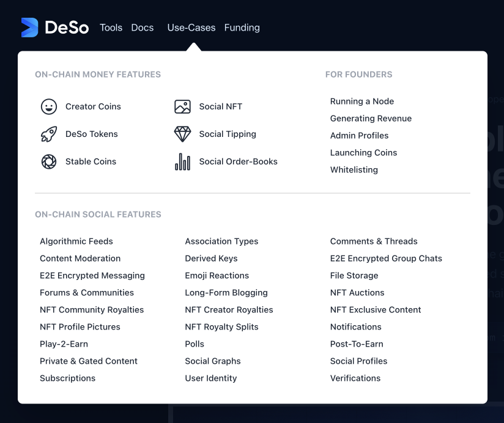
Task: Go to DeSo home via wordmark
Action: pos(67,28)
